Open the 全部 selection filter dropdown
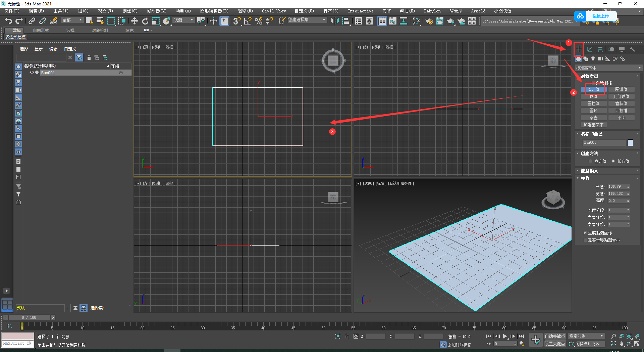Viewport: 644px width, 352px height. tap(72, 20)
